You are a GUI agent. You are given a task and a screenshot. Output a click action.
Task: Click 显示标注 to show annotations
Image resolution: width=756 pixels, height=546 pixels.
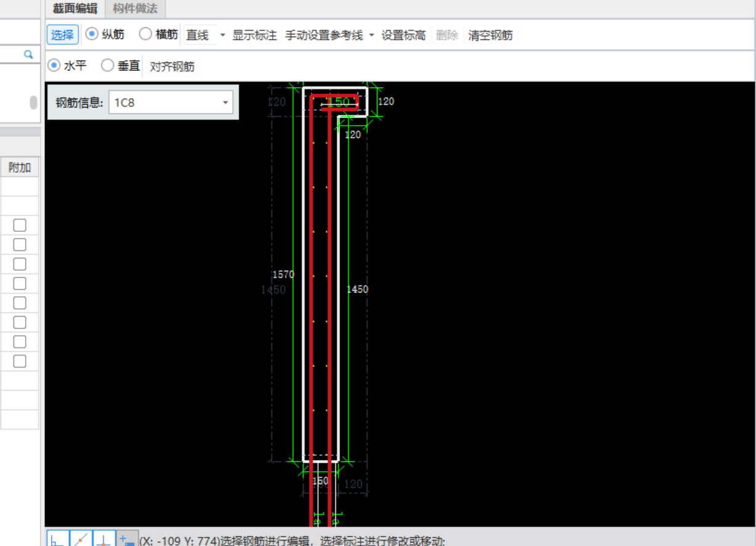pos(255,35)
